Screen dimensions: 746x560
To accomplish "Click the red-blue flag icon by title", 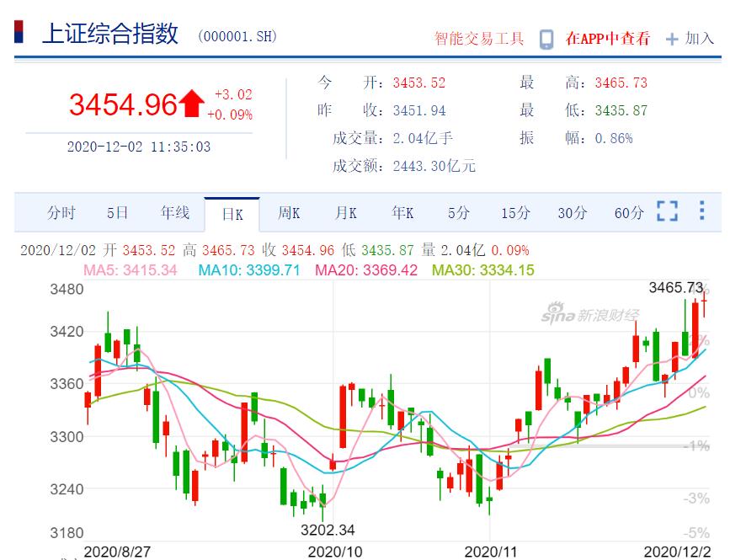I will 19,31.
